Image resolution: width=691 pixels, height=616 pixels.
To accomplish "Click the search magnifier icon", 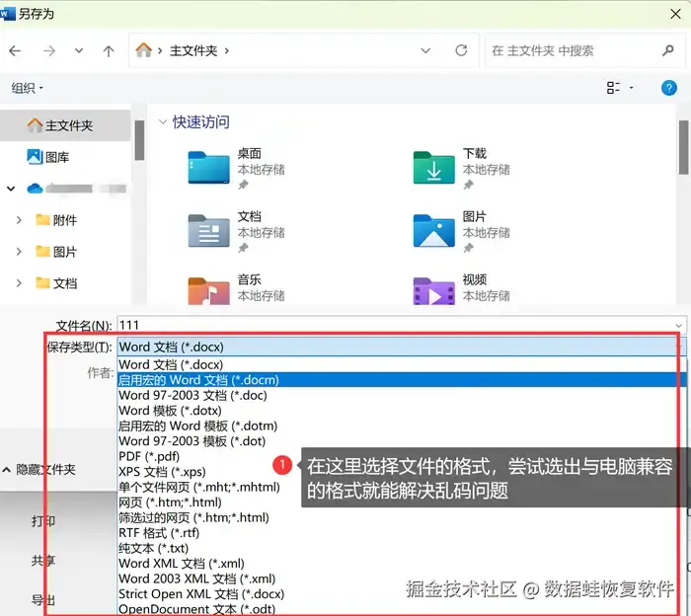I will point(668,50).
